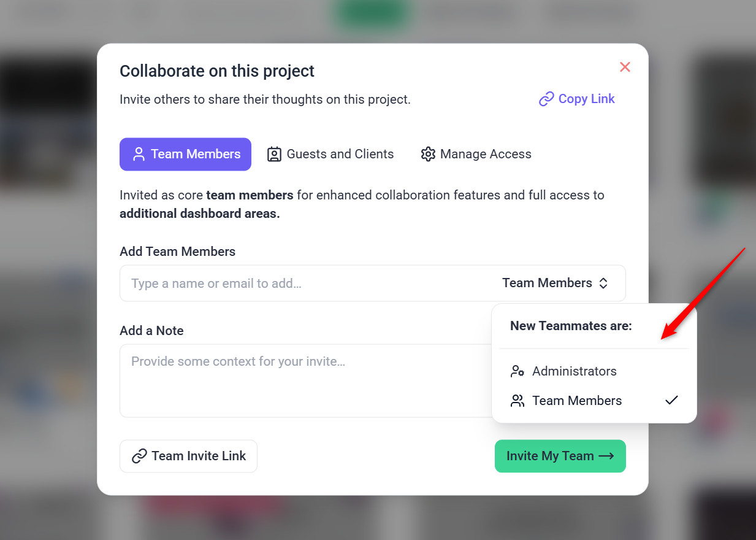This screenshot has height=540, width=756.
Task: Click the checkmark next to Team Members option
Action: click(x=672, y=400)
